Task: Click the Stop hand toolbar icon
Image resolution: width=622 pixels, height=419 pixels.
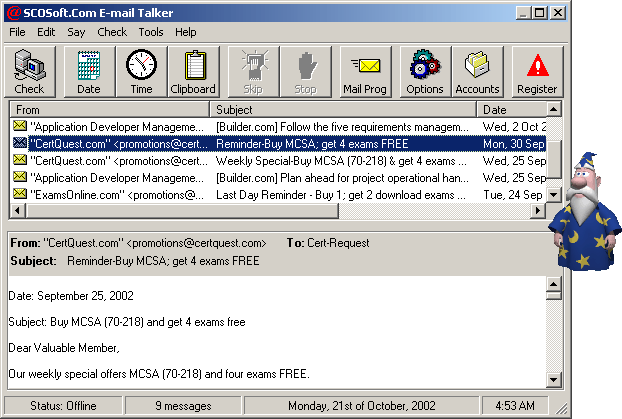Action: (305, 72)
